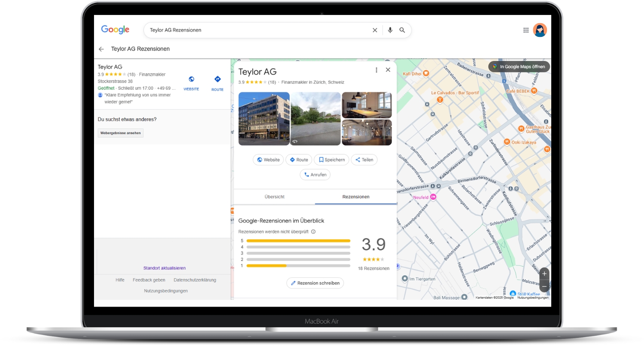
Task: Open the three-dot menu on the Teylor AG card
Action: [x=377, y=70]
